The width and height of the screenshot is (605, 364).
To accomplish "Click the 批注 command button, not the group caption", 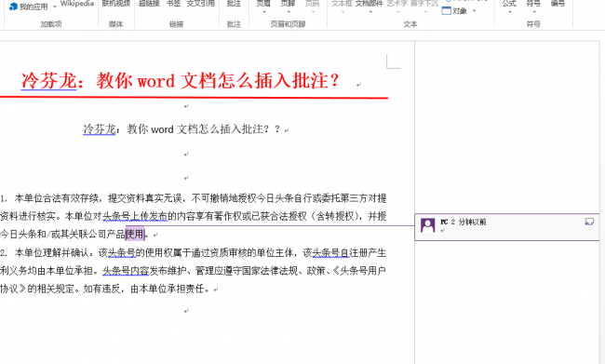I will point(234,4).
